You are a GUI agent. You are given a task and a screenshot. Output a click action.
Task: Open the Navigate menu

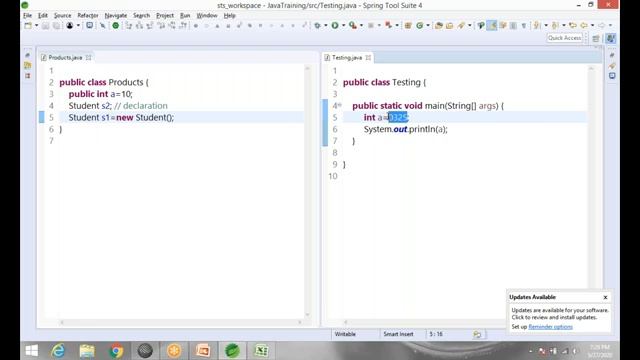(x=116, y=16)
